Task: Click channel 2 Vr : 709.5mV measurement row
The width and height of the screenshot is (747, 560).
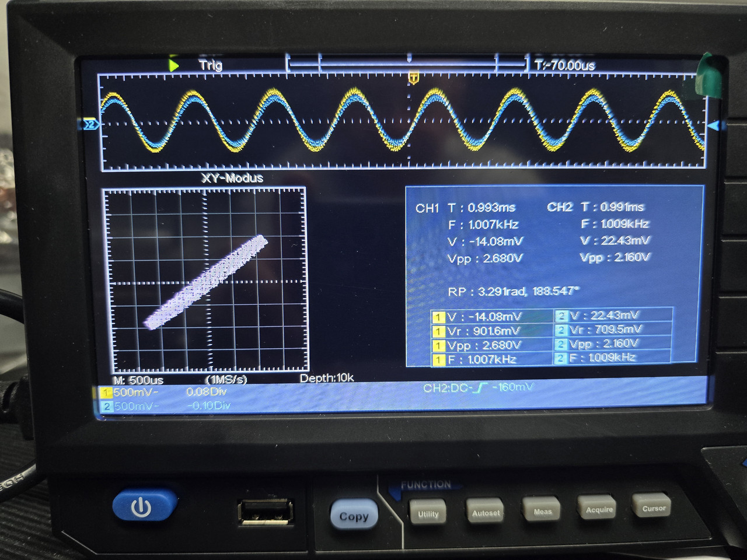Action: [613, 330]
